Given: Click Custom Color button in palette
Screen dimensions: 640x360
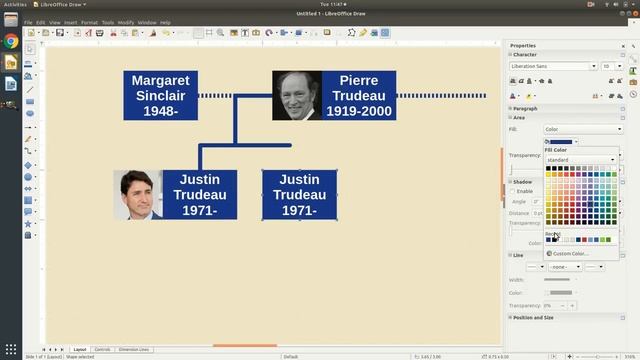Looking at the screenshot, I should [x=567, y=254].
